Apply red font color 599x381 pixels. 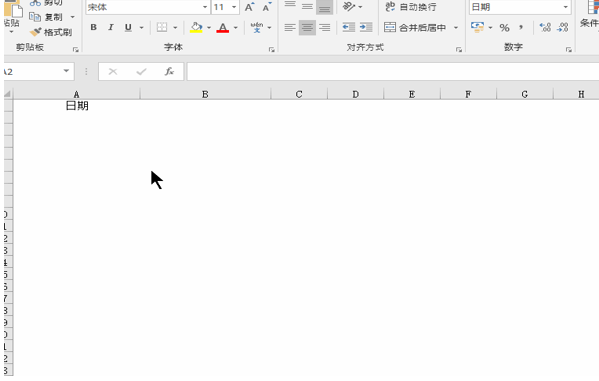click(223, 28)
